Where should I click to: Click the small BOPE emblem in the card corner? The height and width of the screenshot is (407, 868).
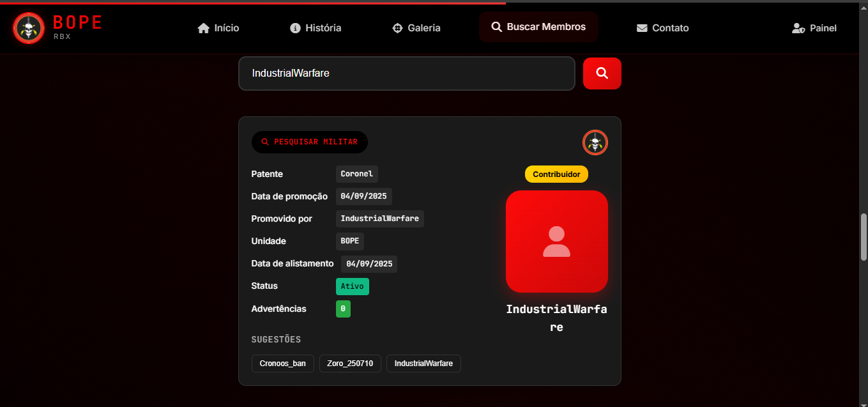(595, 142)
